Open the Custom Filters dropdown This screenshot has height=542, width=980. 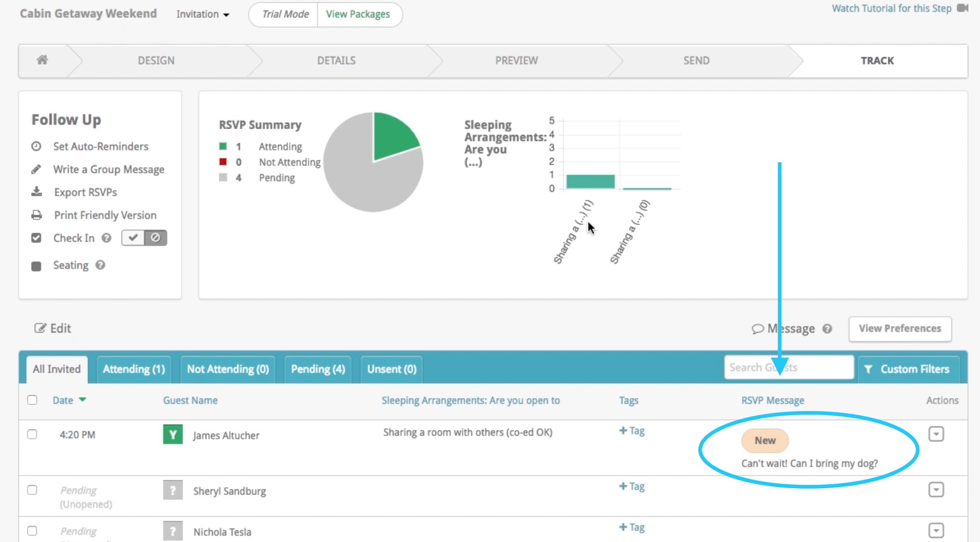pos(909,369)
